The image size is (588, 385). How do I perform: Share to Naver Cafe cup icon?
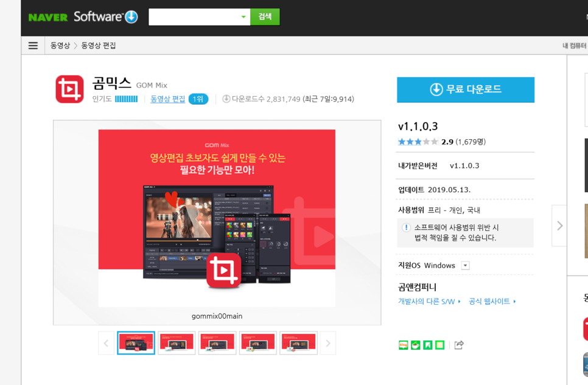(416, 345)
